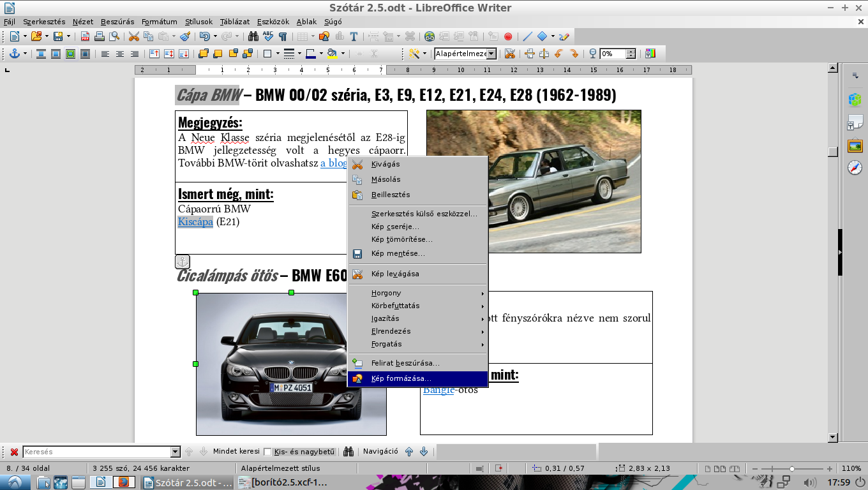Click the Export as PDF icon
868x490 pixels.
[x=85, y=36]
